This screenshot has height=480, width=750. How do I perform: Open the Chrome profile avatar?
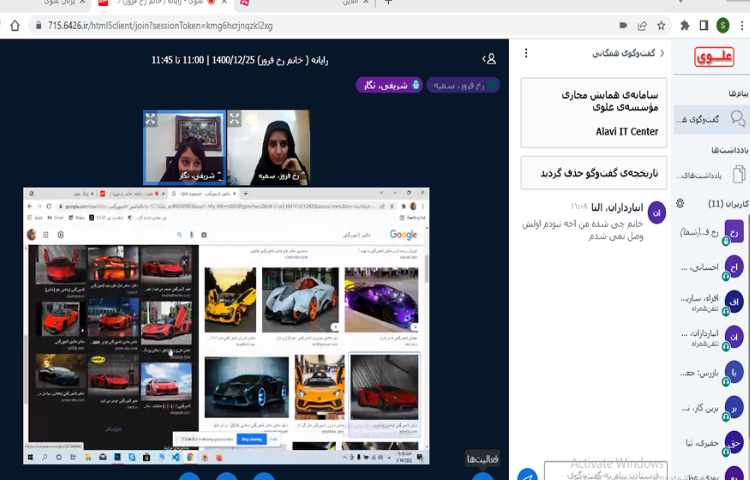coord(723,25)
